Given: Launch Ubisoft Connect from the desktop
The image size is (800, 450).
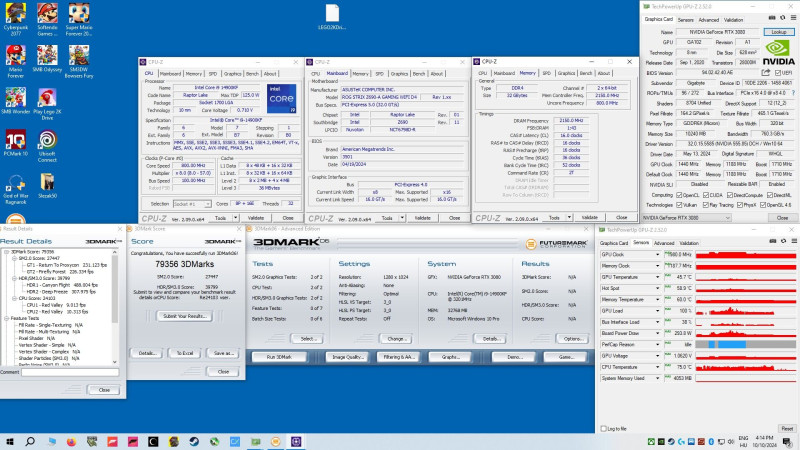Looking at the screenshot, I should (x=48, y=138).
